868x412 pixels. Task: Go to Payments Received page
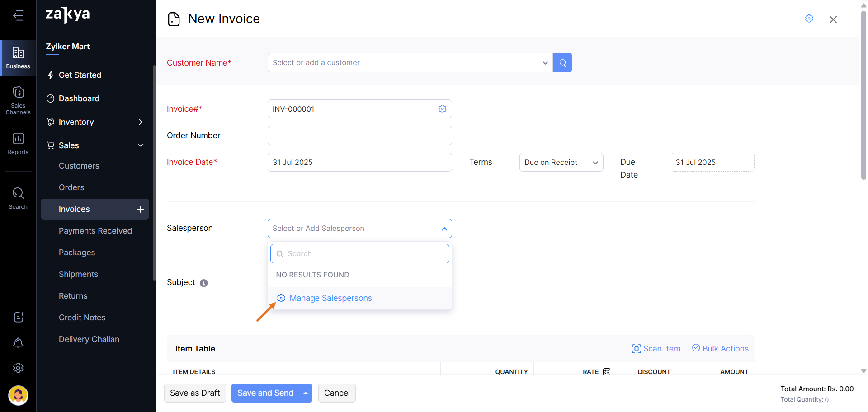(x=95, y=231)
